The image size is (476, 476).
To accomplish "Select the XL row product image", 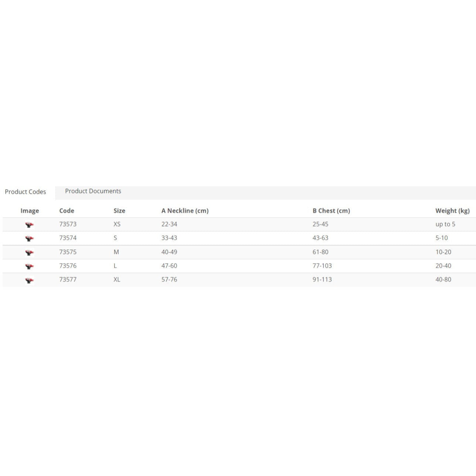I will click(30, 280).
